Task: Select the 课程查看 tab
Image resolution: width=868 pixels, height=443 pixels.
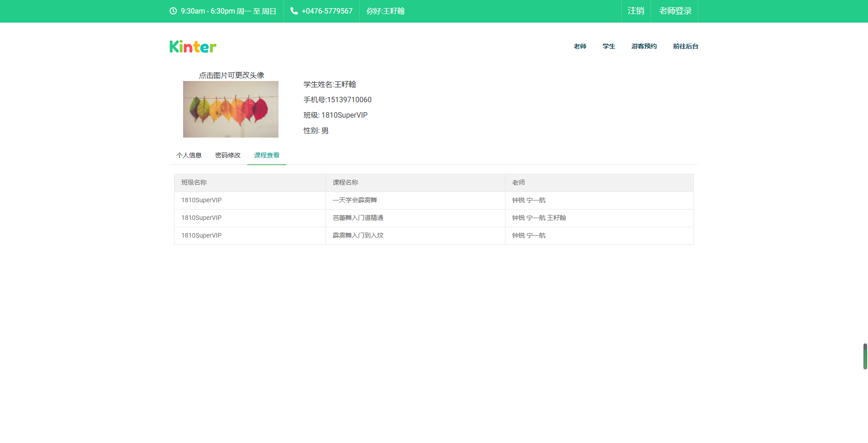Action: [267, 155]
